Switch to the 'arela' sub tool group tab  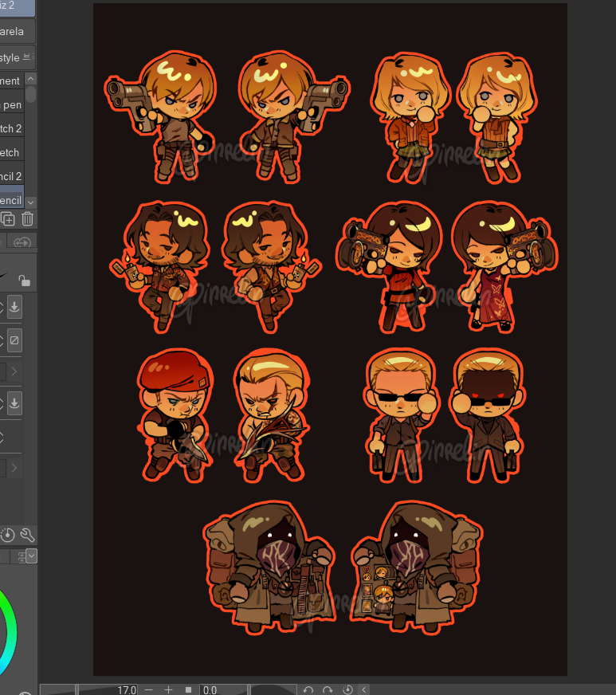coord(18,31)
